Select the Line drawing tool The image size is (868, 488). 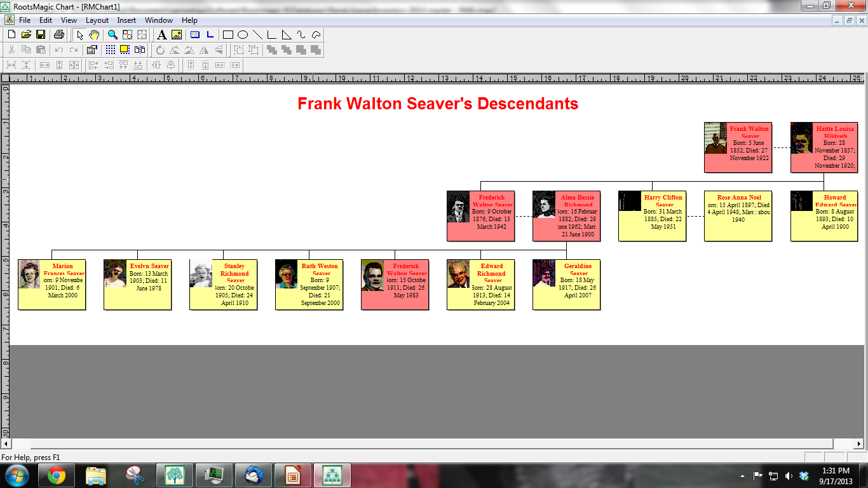(x=259, y=35)
